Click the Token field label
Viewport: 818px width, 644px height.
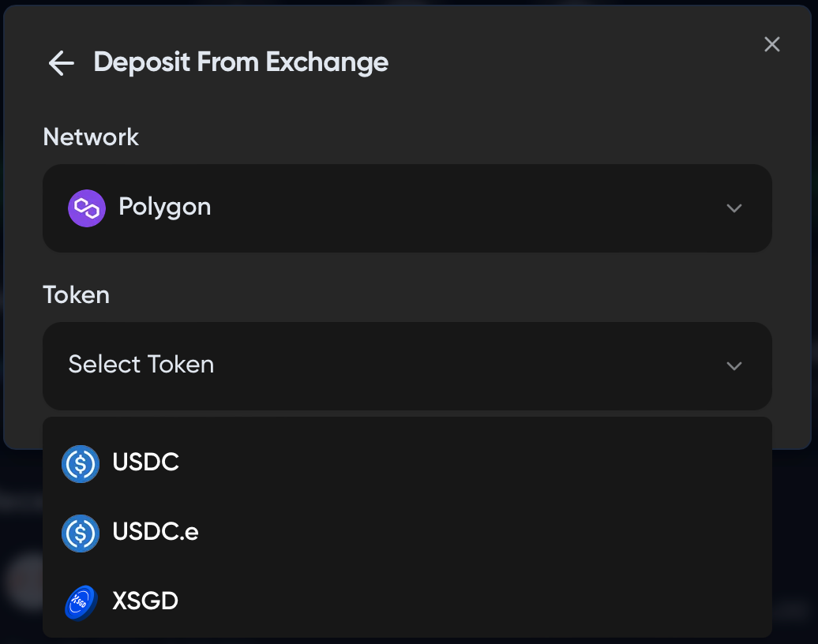click(76, 295)
